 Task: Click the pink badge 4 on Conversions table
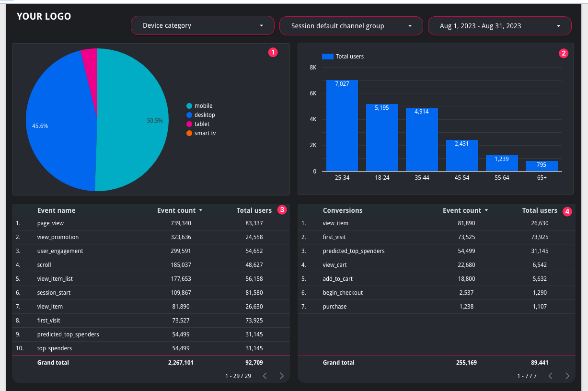click(x=567, y=211)
